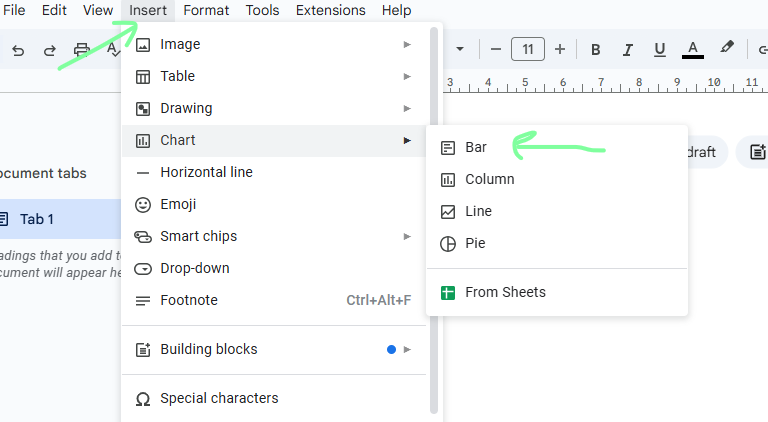
Task: Click the Undo arrow icon
Action: pos(18,50)
